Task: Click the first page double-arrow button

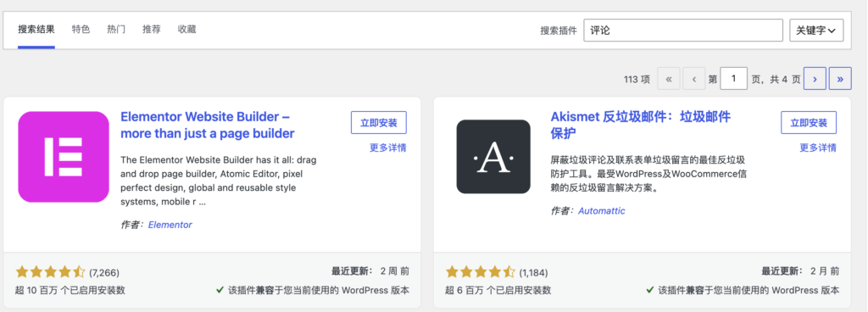Action: pos(668,79)
